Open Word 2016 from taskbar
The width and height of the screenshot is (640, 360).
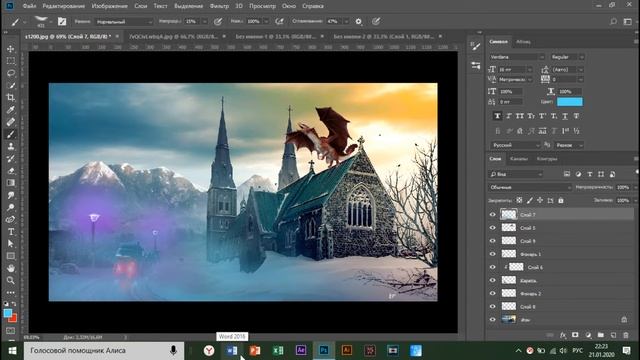[232, 351]
